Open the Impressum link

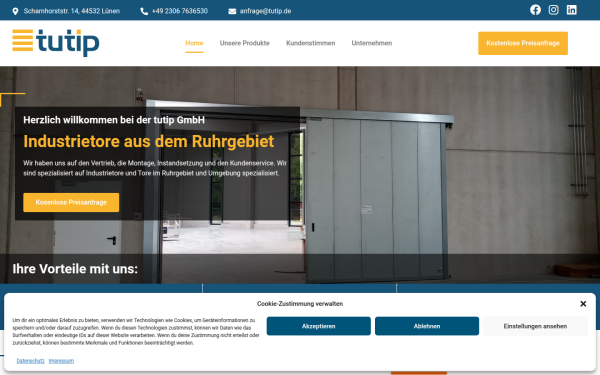pos(61,361)
